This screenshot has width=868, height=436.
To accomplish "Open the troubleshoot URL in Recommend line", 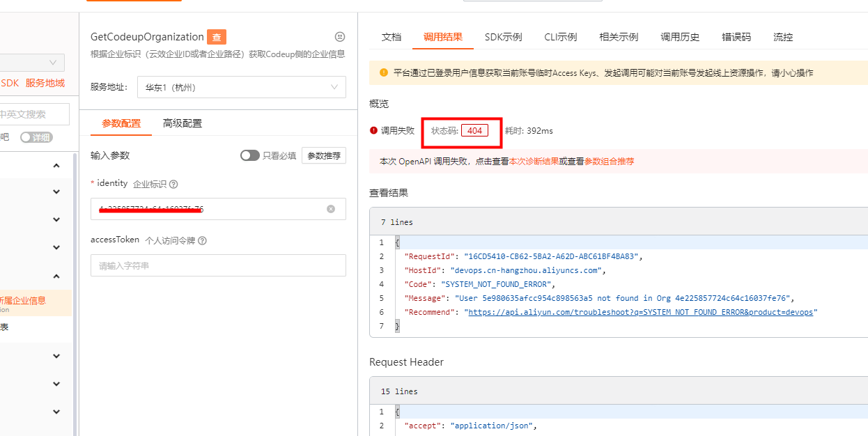I will click(x=640, y=312).
